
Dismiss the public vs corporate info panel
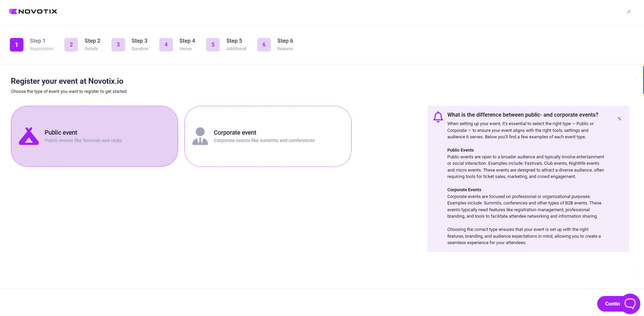coord(619,119)
